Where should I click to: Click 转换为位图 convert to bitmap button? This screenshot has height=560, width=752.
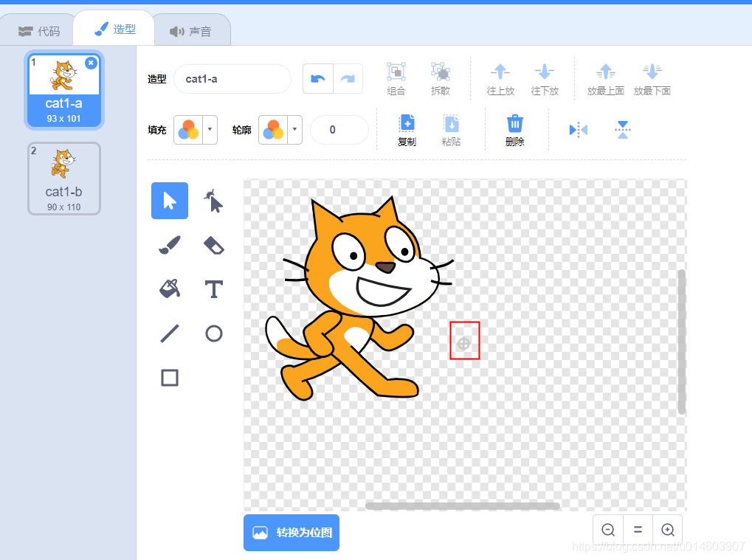[292, 533]
